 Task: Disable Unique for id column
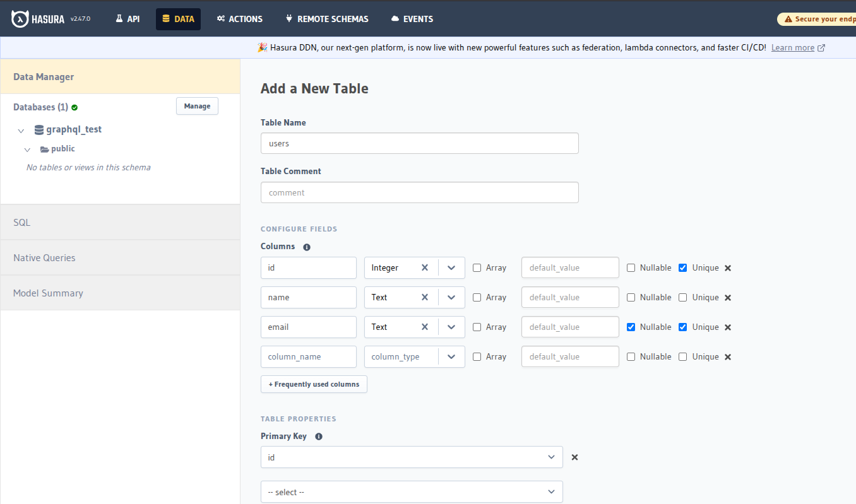pyautogui.click(x=683, y=267)
